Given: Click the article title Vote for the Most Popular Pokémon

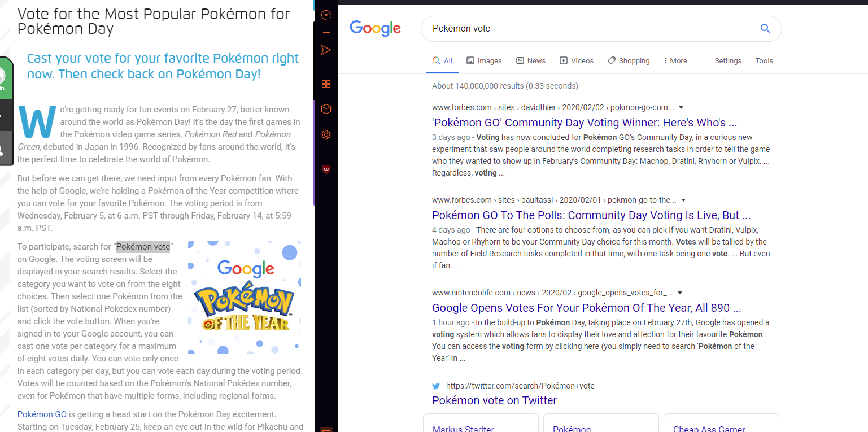Looking at the screenshot, I should (x=154, y=21).
